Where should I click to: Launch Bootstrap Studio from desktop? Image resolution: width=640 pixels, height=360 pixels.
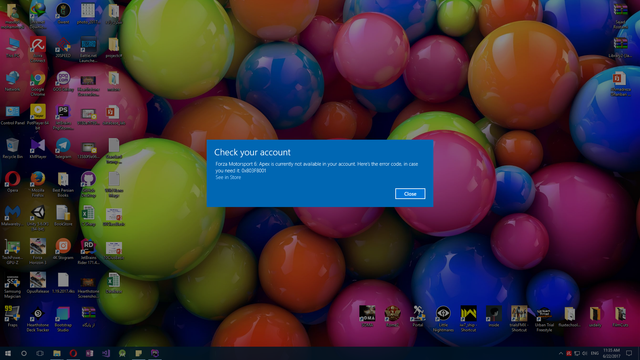pyautogui.click(x=63, y=319)
